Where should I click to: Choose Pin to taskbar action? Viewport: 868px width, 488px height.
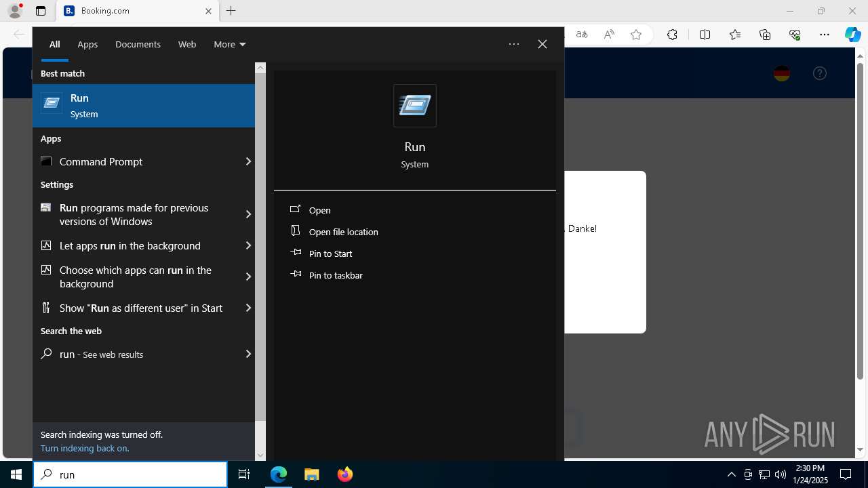click(336, 275)
